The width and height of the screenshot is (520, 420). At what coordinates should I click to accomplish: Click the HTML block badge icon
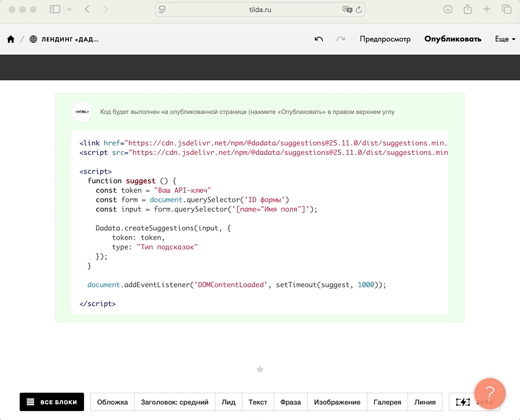point(82,112)
